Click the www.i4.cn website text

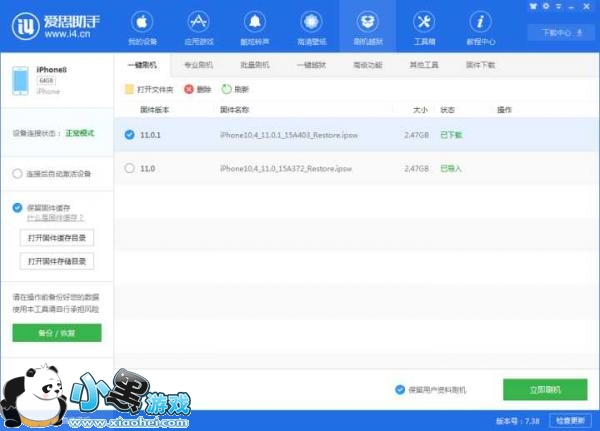67,34
